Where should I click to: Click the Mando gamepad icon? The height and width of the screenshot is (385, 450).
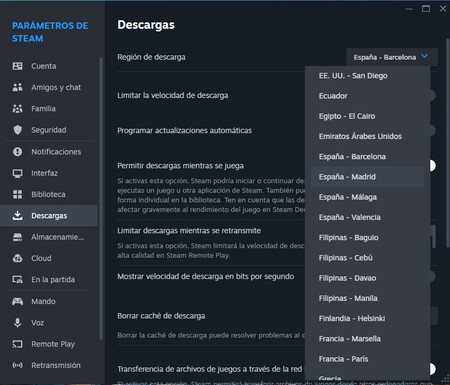tap(17, 301)
